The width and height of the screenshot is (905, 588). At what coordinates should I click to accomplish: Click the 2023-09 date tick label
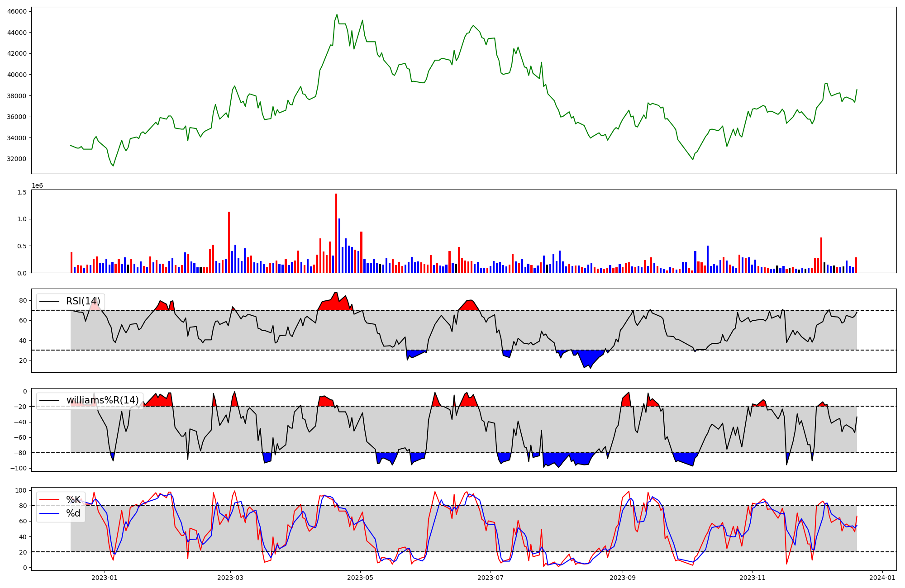click(623, 578)
